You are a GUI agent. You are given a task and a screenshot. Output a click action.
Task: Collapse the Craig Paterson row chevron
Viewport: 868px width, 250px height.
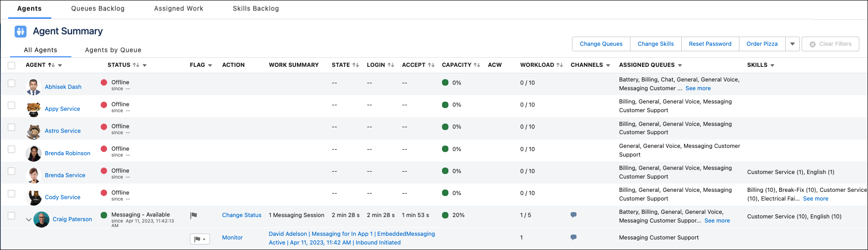[29, 220]
